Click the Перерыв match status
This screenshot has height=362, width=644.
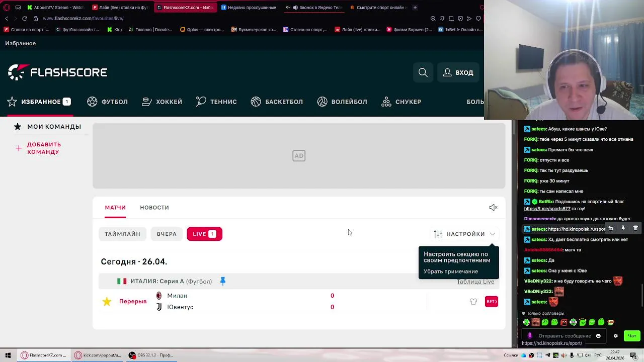pyautogui.click(x=133, y=302)
